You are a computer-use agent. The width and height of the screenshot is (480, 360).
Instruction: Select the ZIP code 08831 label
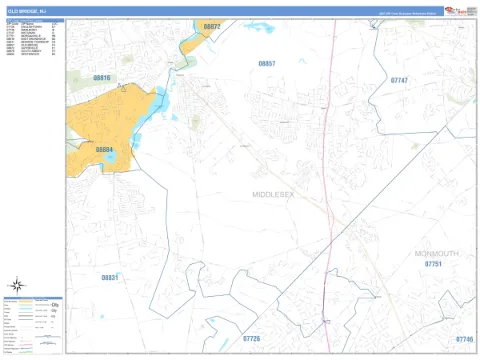tap(110, 277)
